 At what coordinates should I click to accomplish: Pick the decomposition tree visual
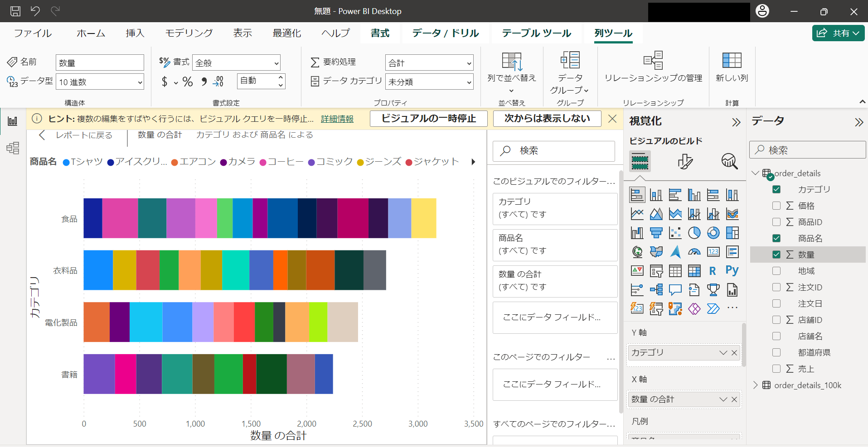point(656,290)
